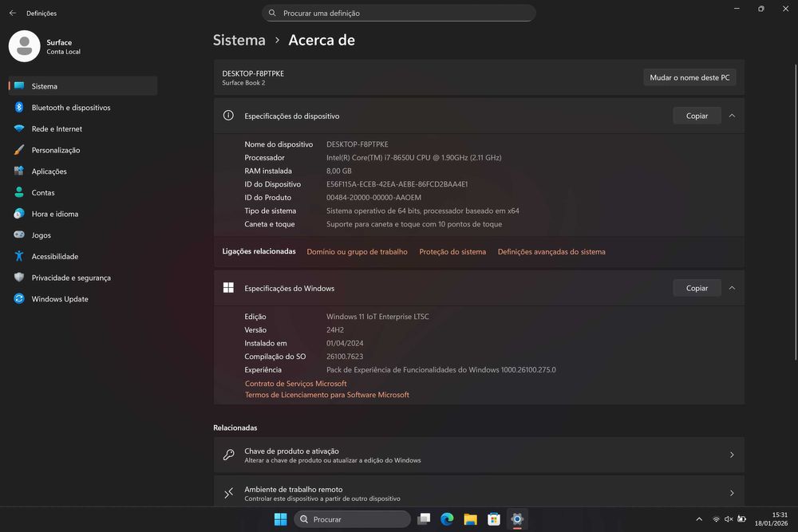Click the RAM value 8,00 GB

click(339, 171)
